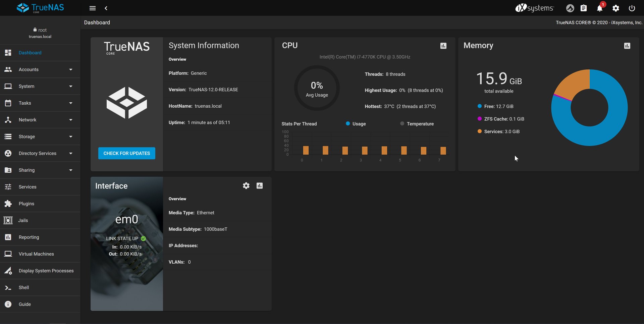
Task: Toggle the hamburger side menu icon
Action: point(93,8)
